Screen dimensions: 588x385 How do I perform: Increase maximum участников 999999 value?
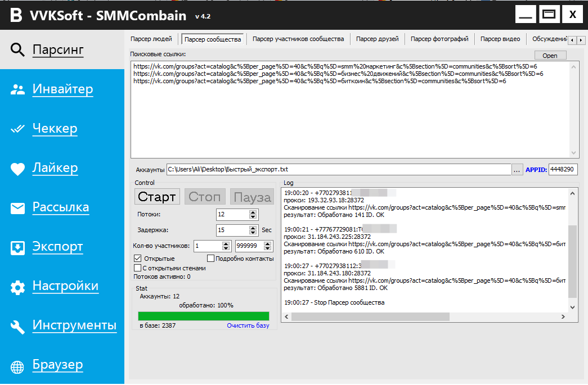point(267,243)
